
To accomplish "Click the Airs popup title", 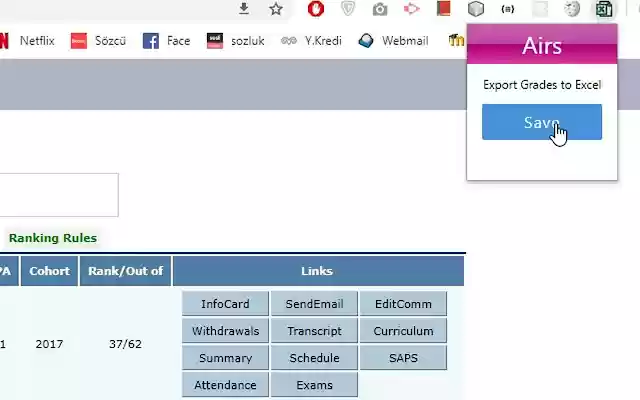I will click(x=542, y=45).
